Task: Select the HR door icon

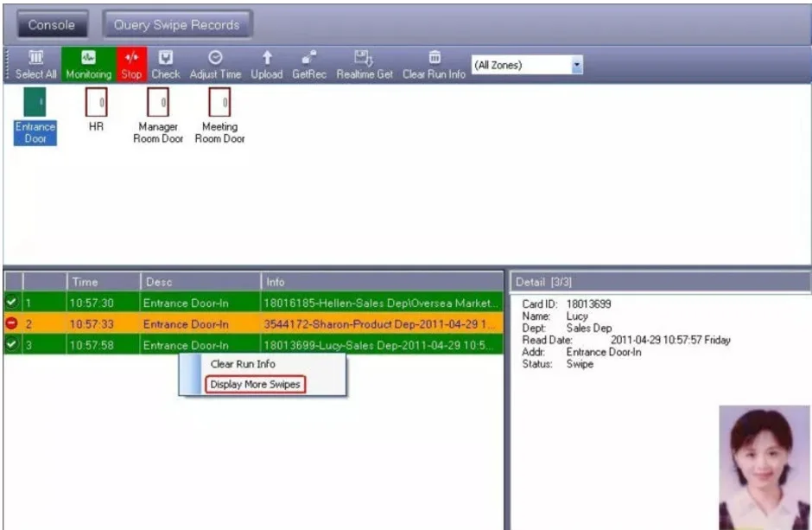Action: pyautogui.click(x=97, y=110)
